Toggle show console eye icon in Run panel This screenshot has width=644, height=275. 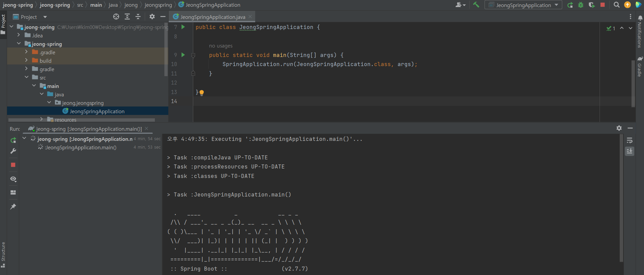tap(13, 179)
